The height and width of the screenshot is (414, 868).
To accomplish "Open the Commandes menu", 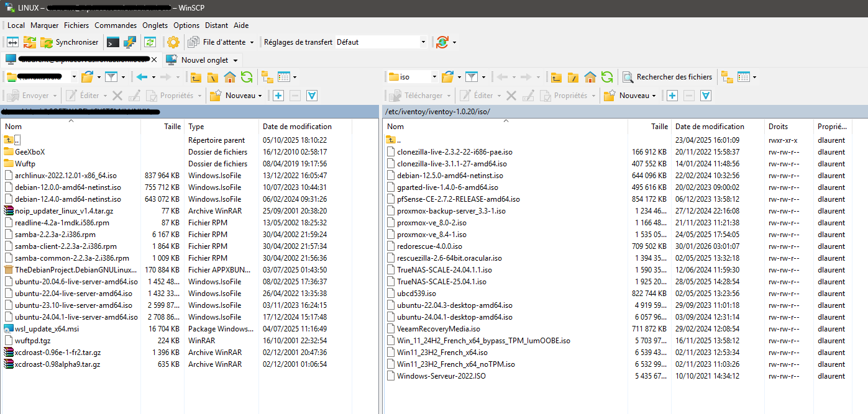I will pyautogui.click(x=116, y=25).
